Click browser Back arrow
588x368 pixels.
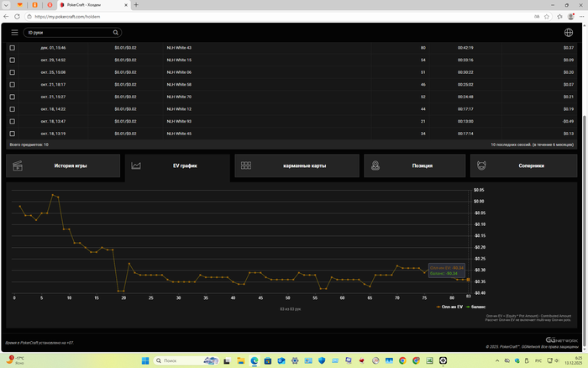click(6, 17)
